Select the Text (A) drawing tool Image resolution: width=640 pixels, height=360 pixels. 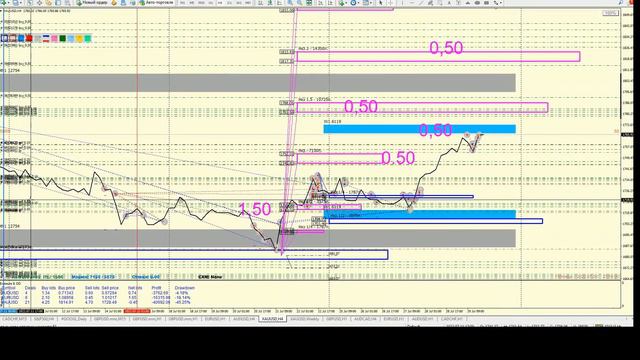coord(449,2)
